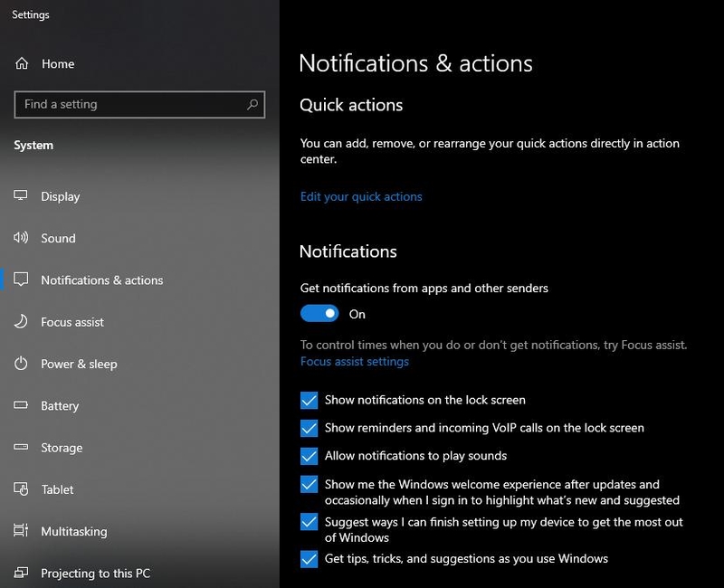Image resolution: width=724 pixels, height=588 pixels.
Task: Click the Sound speaker icon
Action: tap(21, 237)
